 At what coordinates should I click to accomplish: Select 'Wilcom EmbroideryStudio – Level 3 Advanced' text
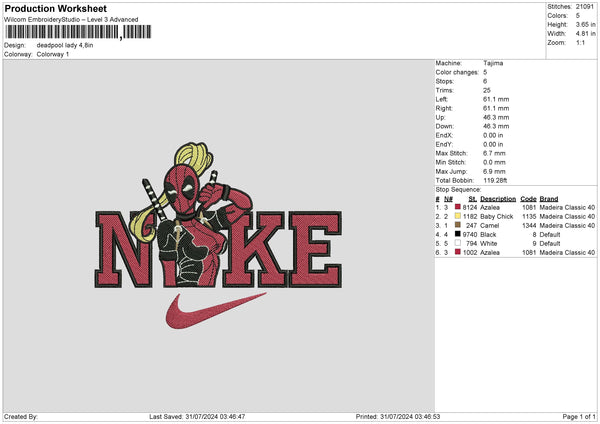coord(71,20)
